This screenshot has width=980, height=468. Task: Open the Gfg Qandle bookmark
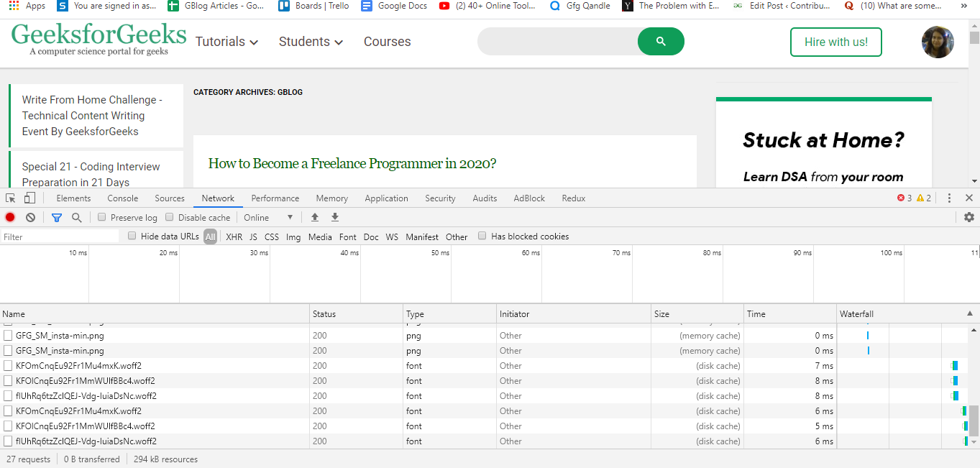tap(580, 6)
